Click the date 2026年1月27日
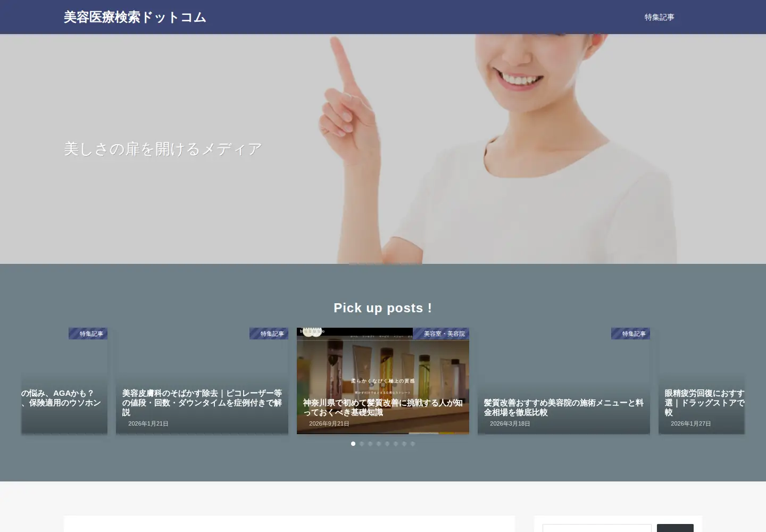766x532 pixels. 691,423
